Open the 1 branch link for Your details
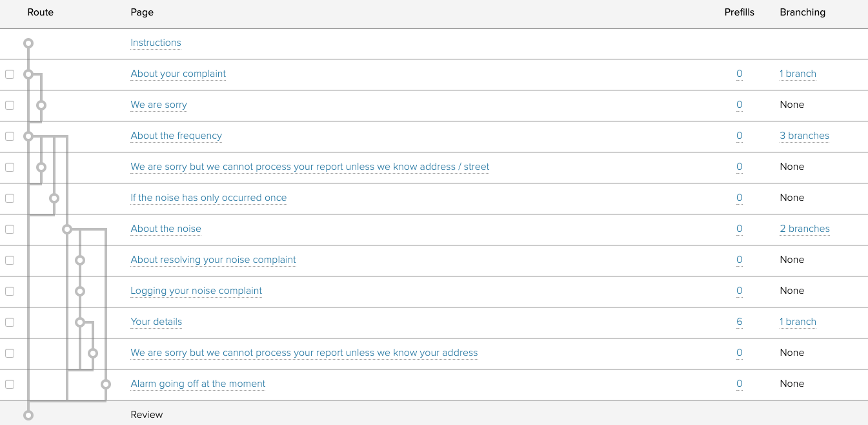868x425 pixels. [x=798, y=322]
